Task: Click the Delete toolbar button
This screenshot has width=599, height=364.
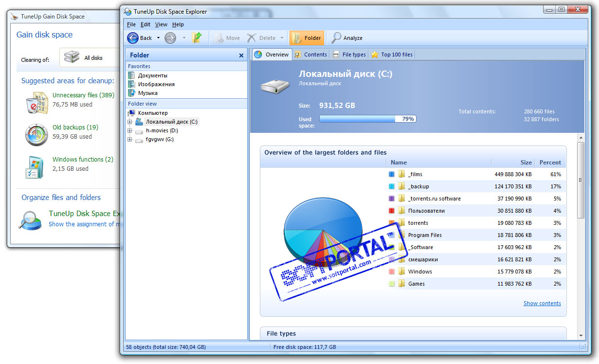Action: (x=262, y=38)
